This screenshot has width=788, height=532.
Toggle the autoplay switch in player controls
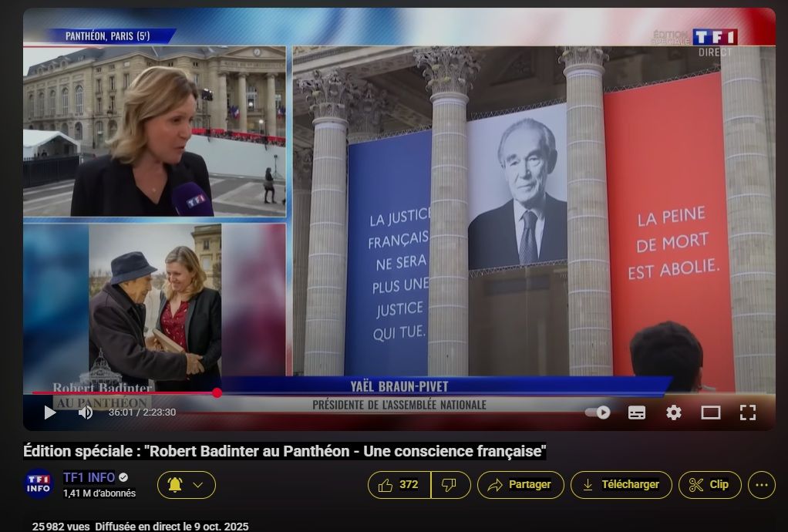click(x=598, y=412)
